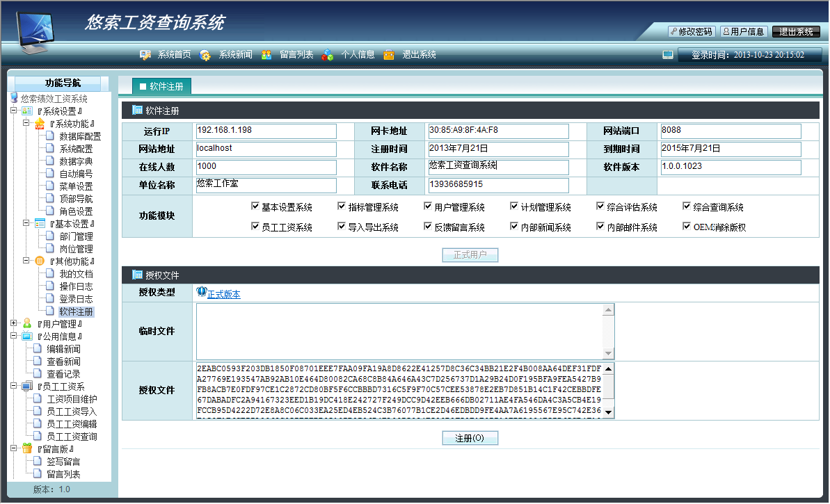Select 部门管理 in the tree
This screenshot has height=504, width=830.
(x=77, y=236)
